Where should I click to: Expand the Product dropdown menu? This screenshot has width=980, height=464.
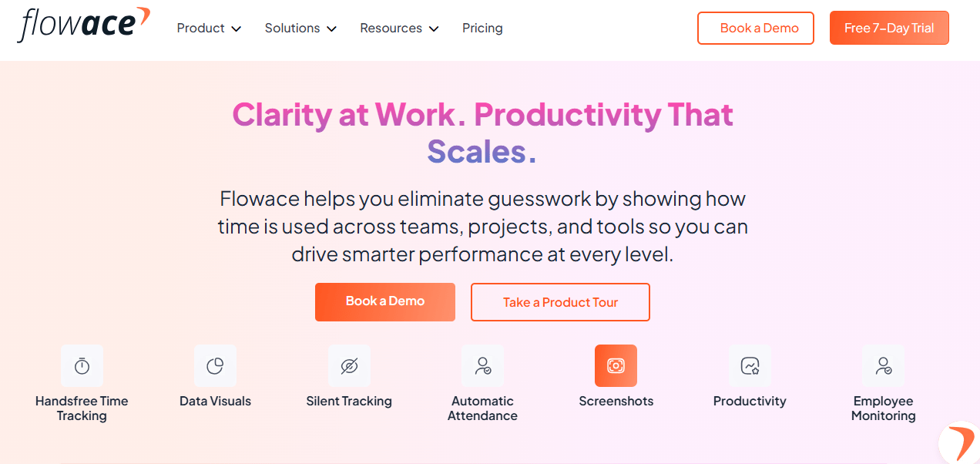(209, 29)
